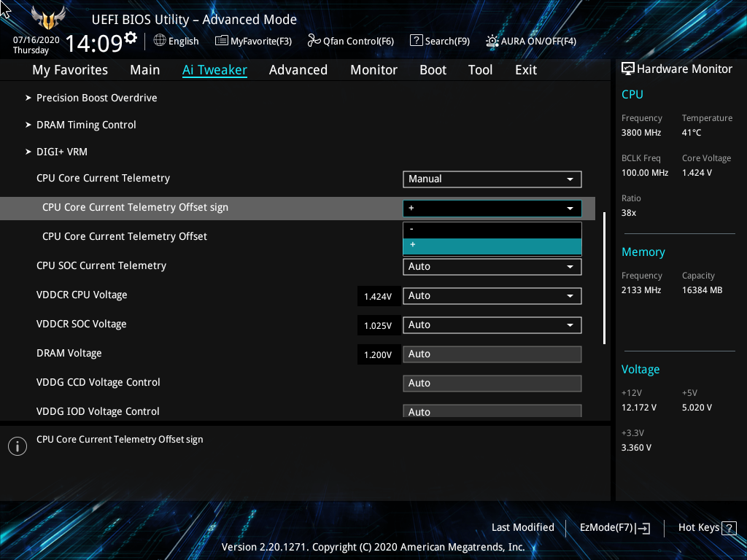This screenshot has height=560, width=747.
Task: Open Qfan Control(F6)
Action: coord(358,41)
